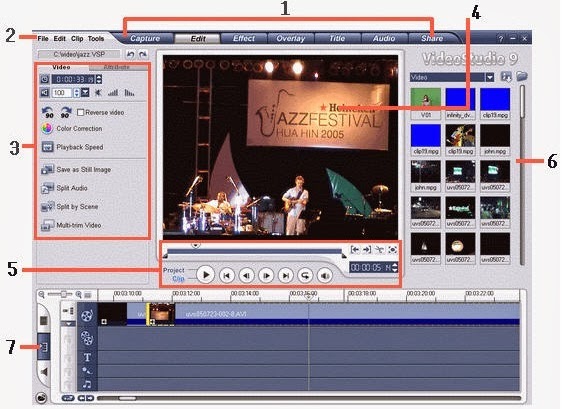Open Color Correction settings
The width and height of the screenshot is (562, 409).
coord(72,128)
